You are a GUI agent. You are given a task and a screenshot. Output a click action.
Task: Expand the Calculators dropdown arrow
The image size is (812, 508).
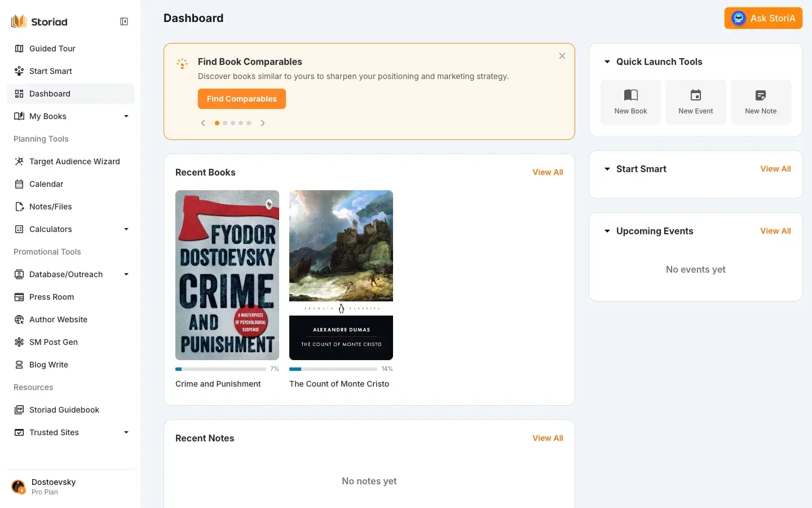(126, 229)
